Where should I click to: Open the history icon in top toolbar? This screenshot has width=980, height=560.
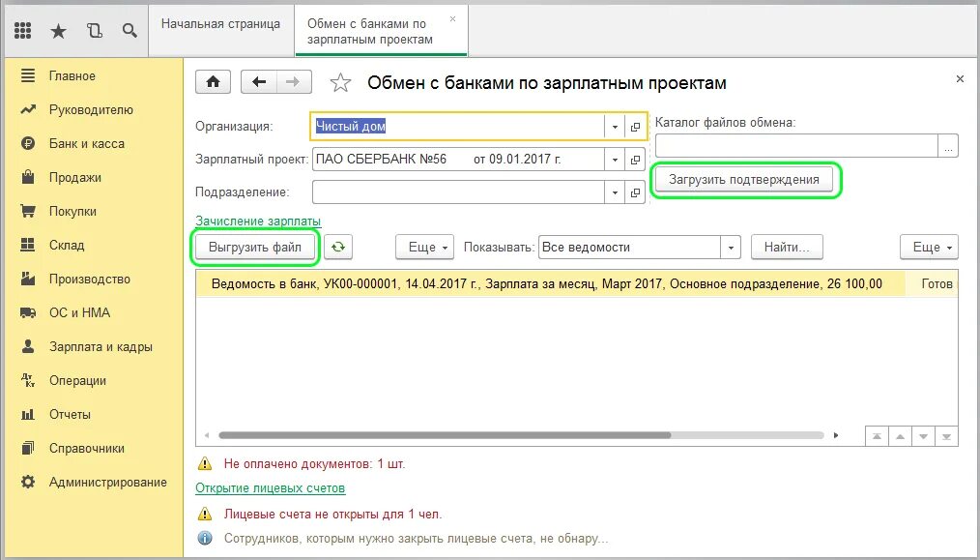(x=95, y=30)
